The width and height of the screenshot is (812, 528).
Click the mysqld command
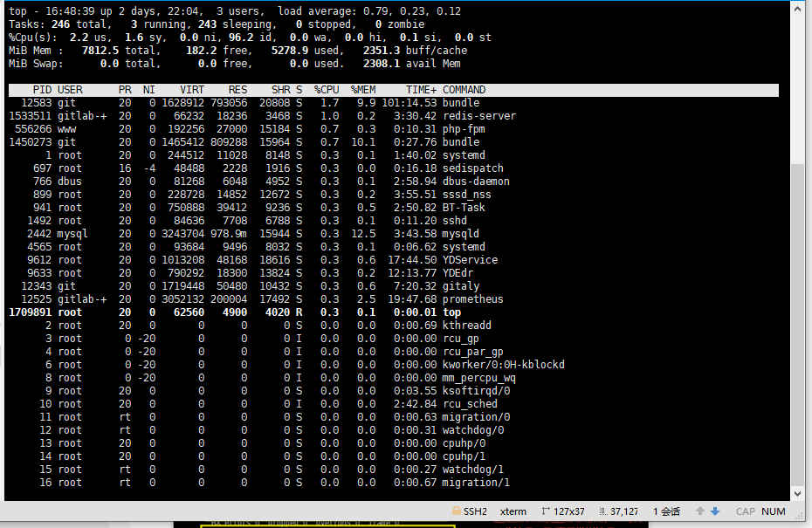[460, 234]
